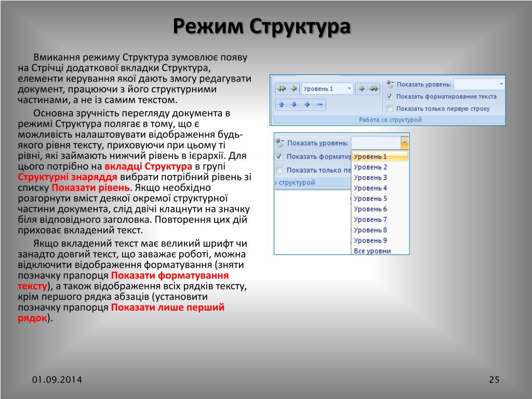Click the blue down arrow move-down icon
The height and width of the screenshot is (399, 532).
point(294,104)
